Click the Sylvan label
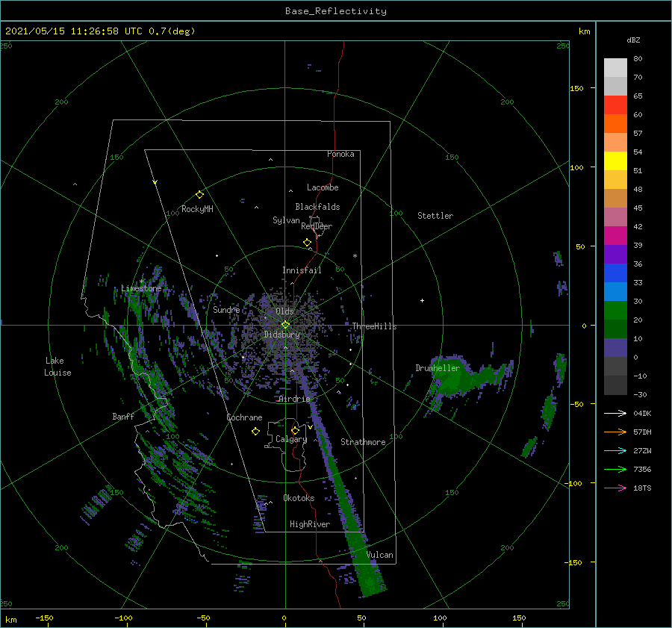Image resolution: width=672 pixels, height=628 pixels. coord(286,220)
